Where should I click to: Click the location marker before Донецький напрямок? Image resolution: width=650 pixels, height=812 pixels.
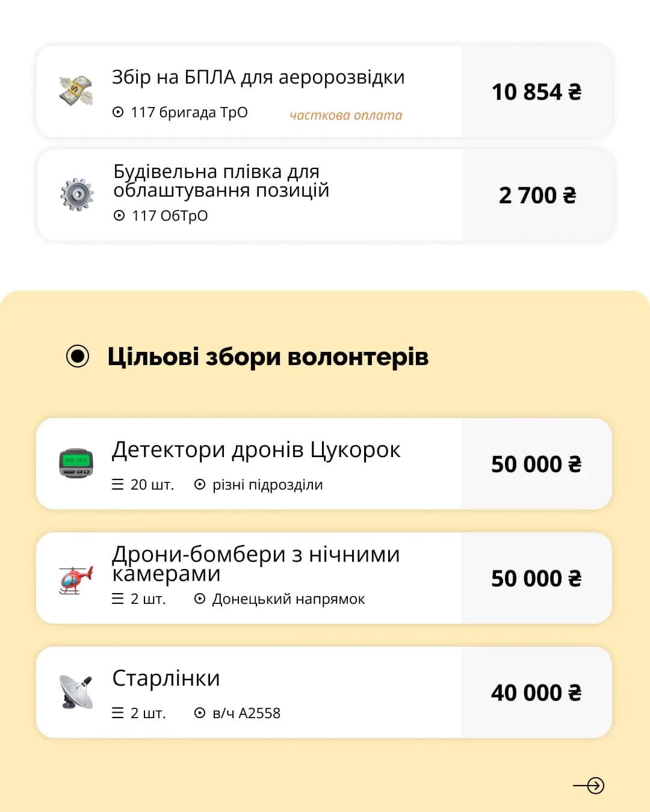[200, 599]
